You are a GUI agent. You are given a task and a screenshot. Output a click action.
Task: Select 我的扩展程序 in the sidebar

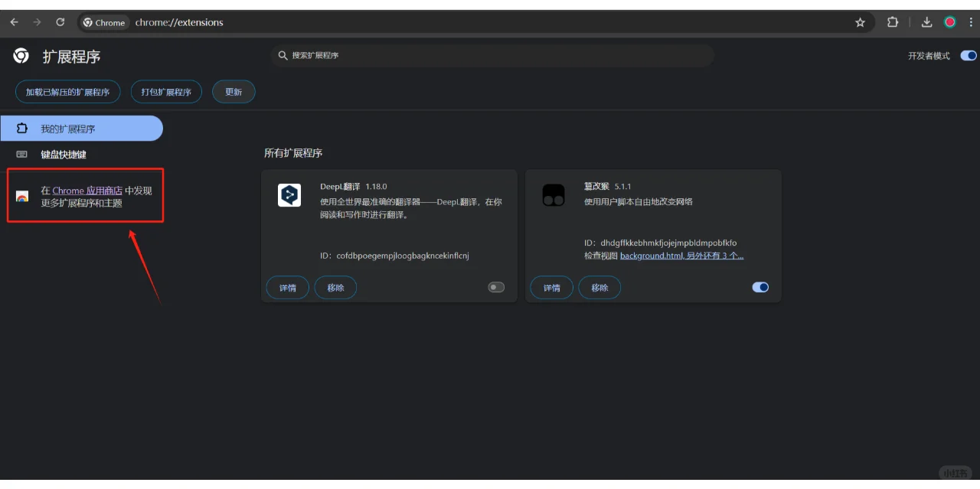pyautogui.click(x=81, y=129)
